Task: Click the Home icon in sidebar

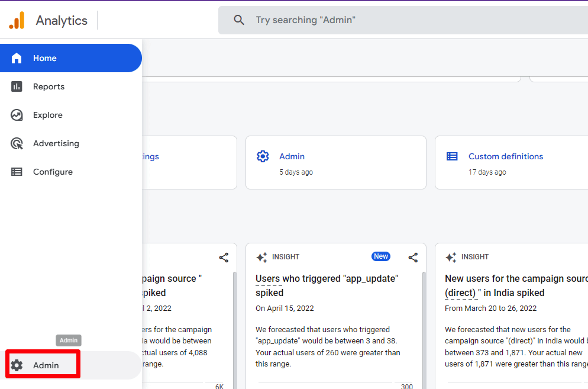Action: point(17,58)
